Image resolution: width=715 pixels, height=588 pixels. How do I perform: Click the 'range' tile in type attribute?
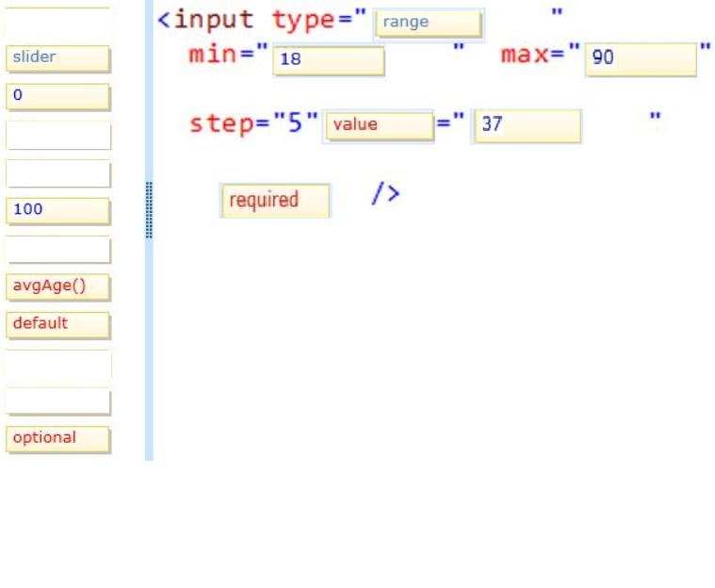pos(429,24)
